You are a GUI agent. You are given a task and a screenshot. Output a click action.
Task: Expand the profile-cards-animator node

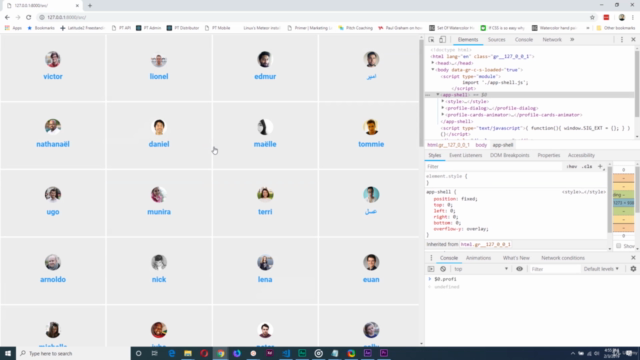coord(443,115)
